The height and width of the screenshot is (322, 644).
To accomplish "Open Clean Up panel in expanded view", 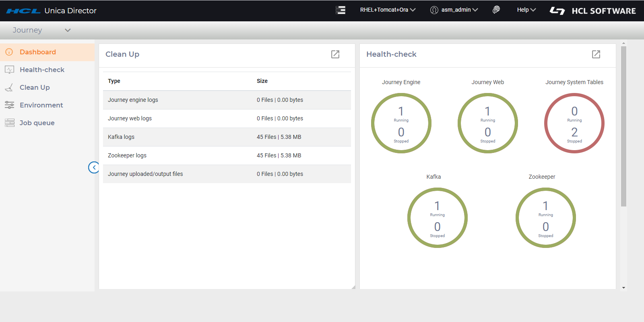I will (x=335, y=54).
